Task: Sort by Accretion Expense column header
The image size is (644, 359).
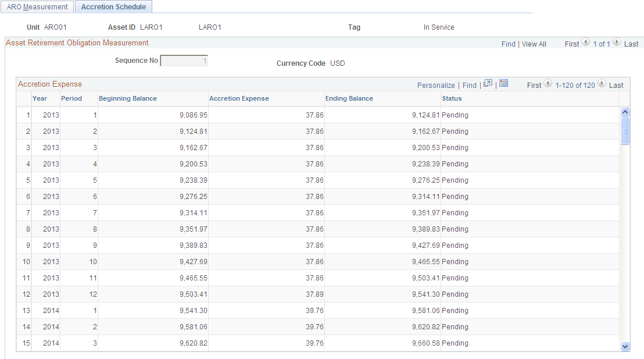Action: tap(239, 98)
